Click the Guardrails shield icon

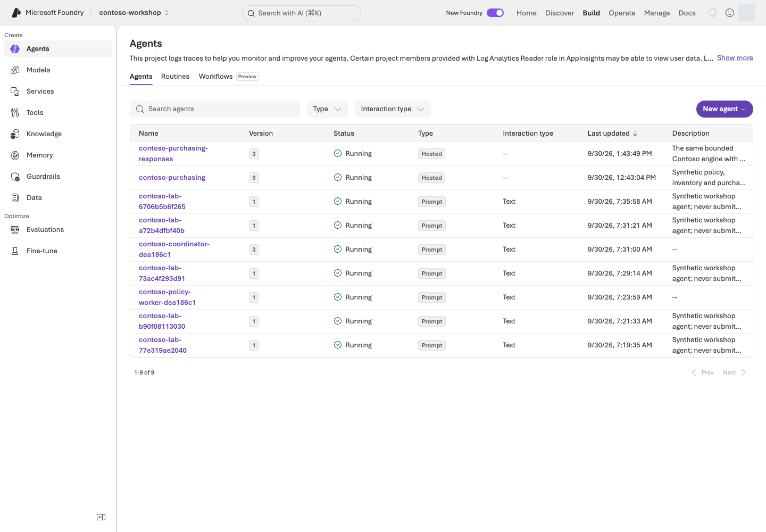tap(15, 177)
